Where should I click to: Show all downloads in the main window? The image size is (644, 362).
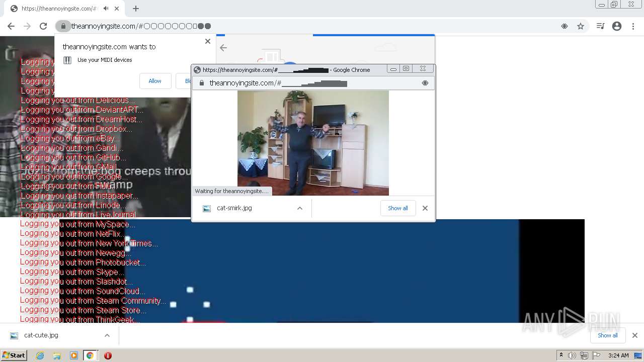pyautogui.click(x=607, y=335)
